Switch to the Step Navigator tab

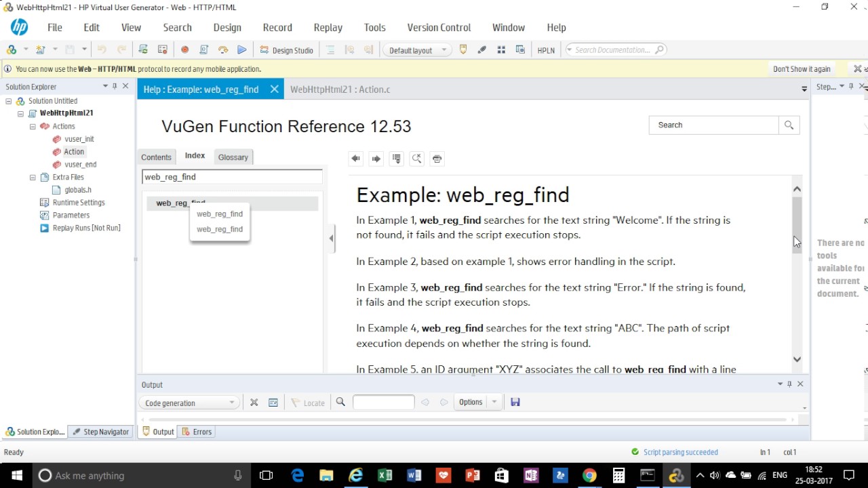tap(101, 432)
